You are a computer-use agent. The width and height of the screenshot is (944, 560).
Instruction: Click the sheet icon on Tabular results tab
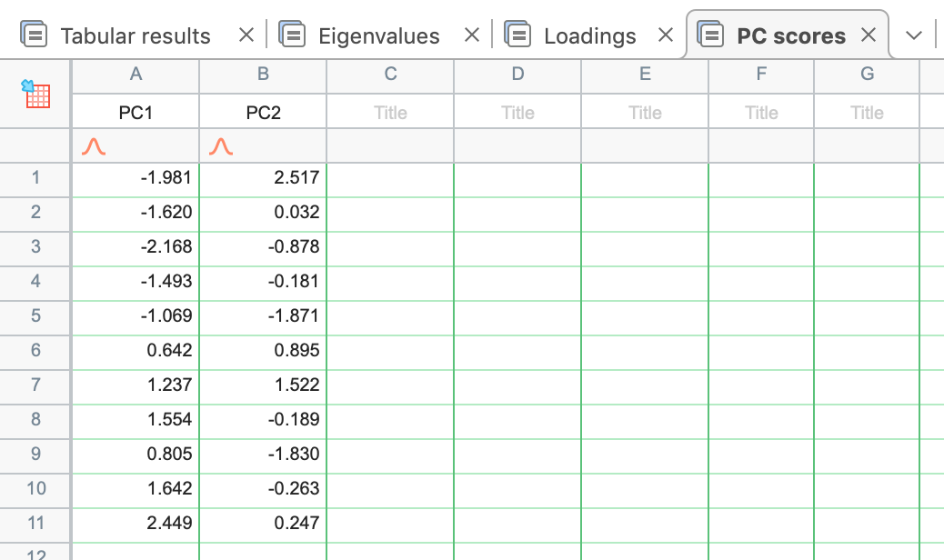[x=34, y=35]
